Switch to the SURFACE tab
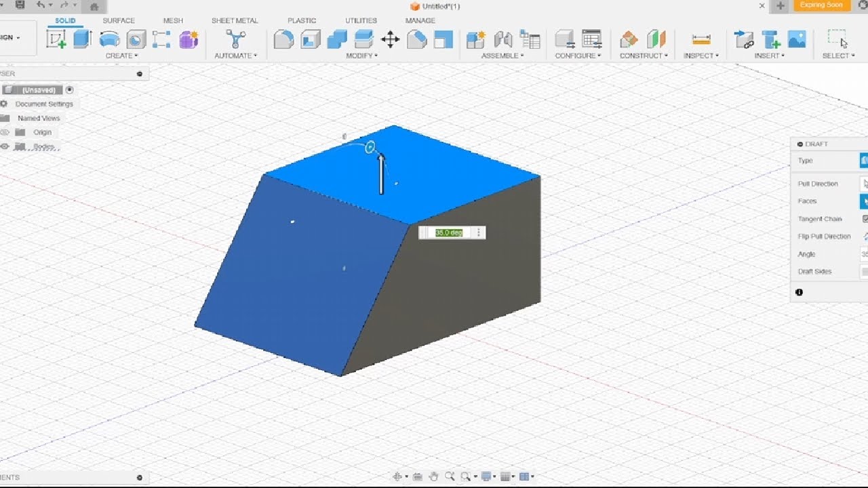The width and height of the screenshot is (868, 488). coord(119,20)
